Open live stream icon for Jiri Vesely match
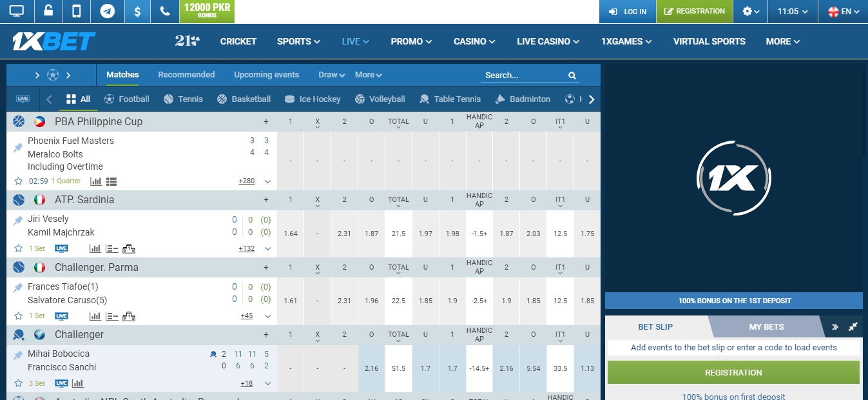This screenshot has height=400, width=868. pyautogui.click(x=61, y=248)
